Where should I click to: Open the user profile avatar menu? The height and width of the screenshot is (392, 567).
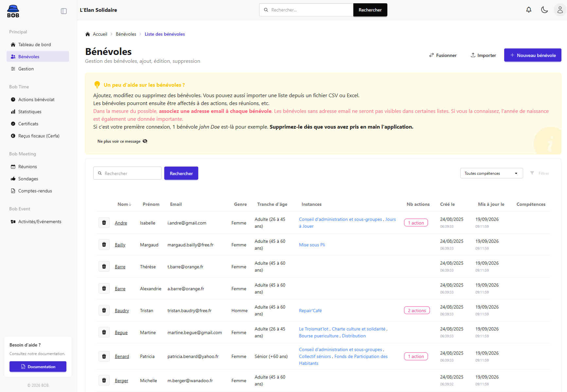click(560, 10)
